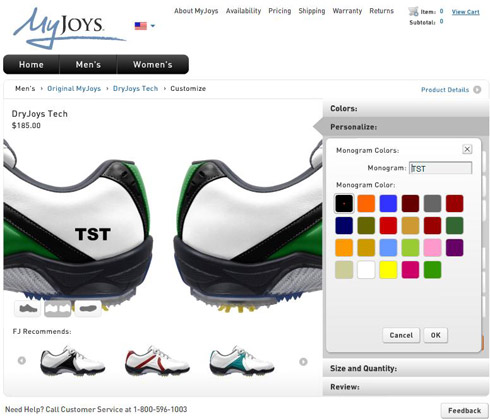
Task: Close the Monogram Colors dialog
Action: click(467, 149)
